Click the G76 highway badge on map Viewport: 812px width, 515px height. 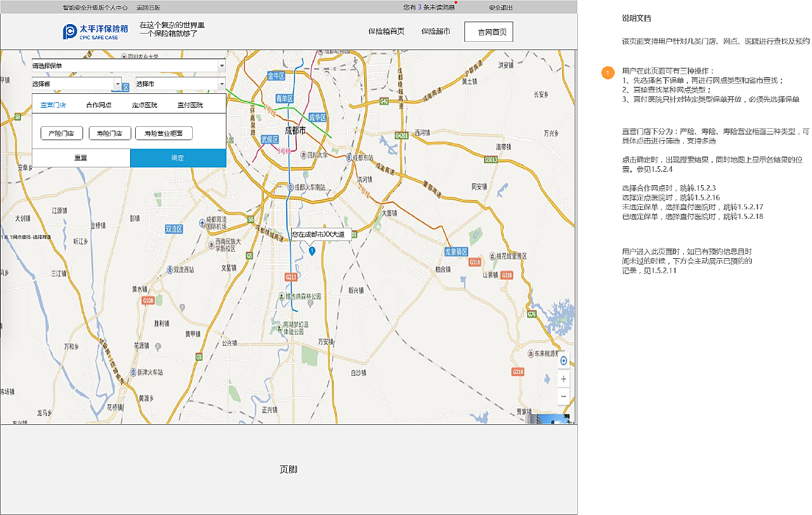532,315
